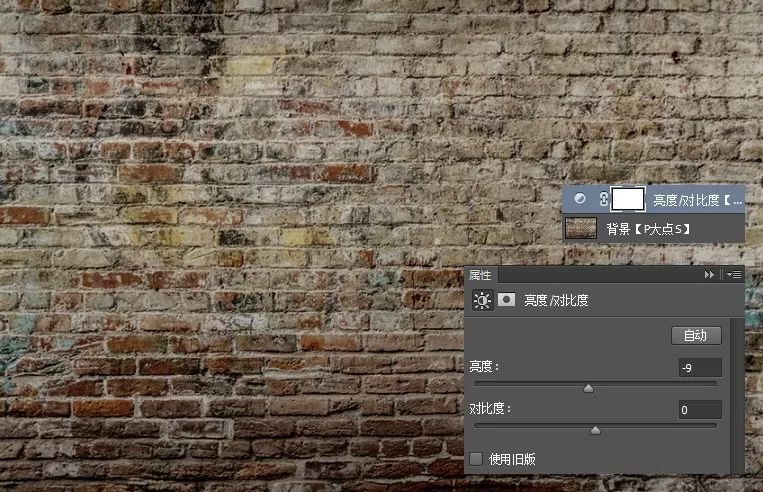
Task: Open the Properties panel flyout menu
Action: [x=734, y=275]
